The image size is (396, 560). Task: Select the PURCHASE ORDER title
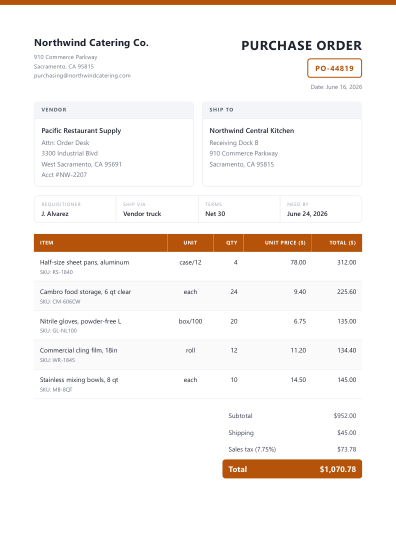301,46
